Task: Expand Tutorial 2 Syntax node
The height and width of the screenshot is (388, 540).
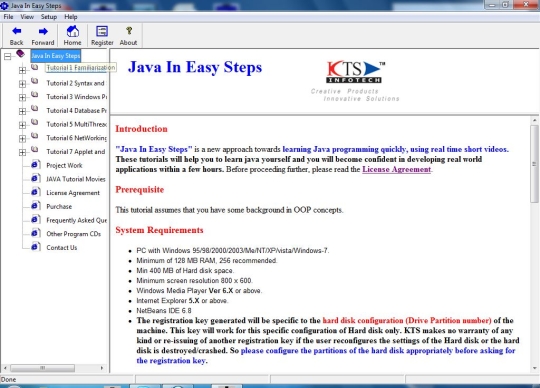Action: point(22,84)
